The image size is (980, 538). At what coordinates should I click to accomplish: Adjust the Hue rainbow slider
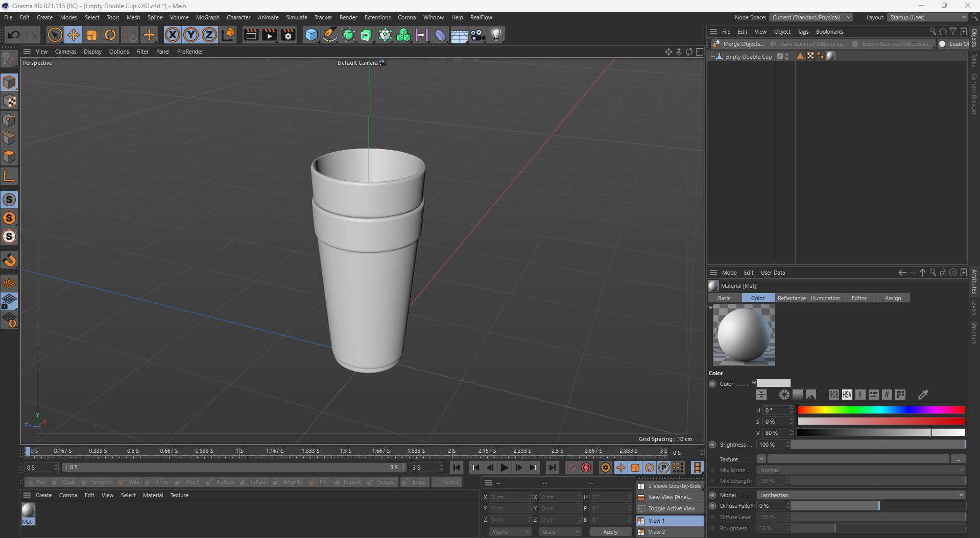point(880,410)
